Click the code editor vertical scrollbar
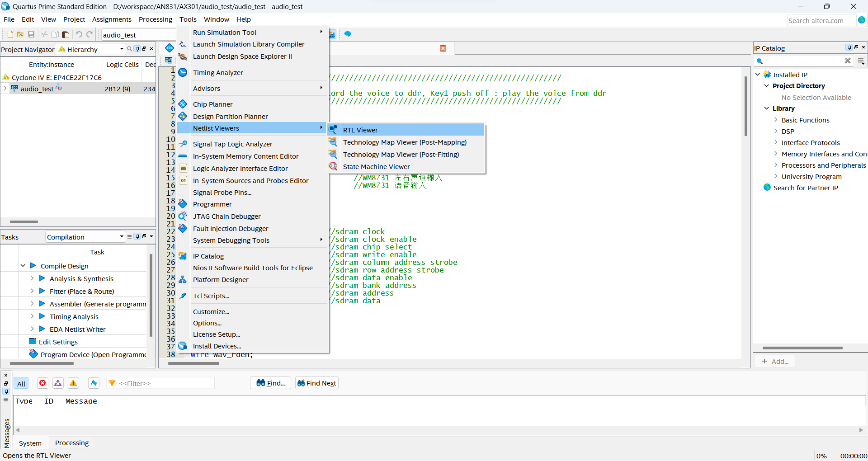This screenshot has height=461, width=868. pos(745,106)
